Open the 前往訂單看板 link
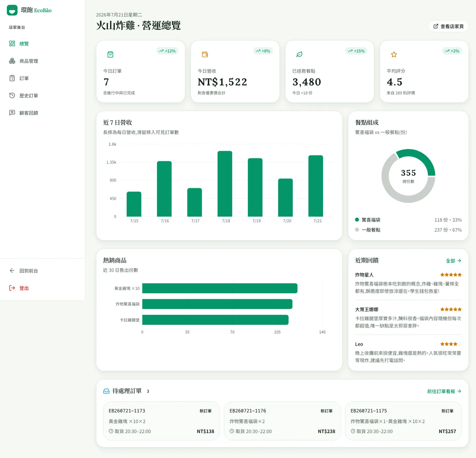Screen dimensions: 476x458 point(444,391)
